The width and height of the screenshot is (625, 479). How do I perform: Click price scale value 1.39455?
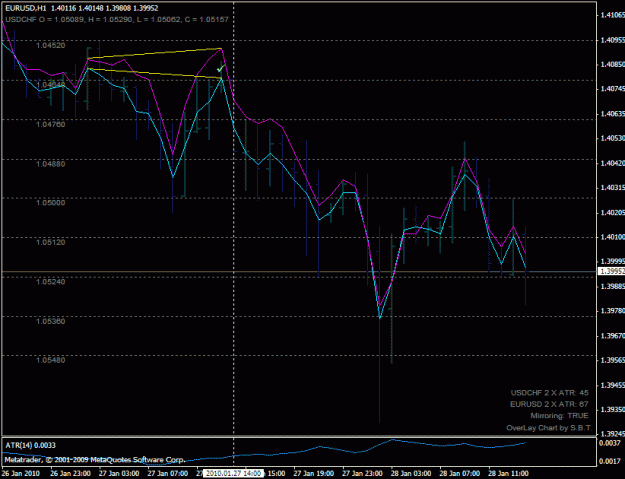tap(612, 385)
